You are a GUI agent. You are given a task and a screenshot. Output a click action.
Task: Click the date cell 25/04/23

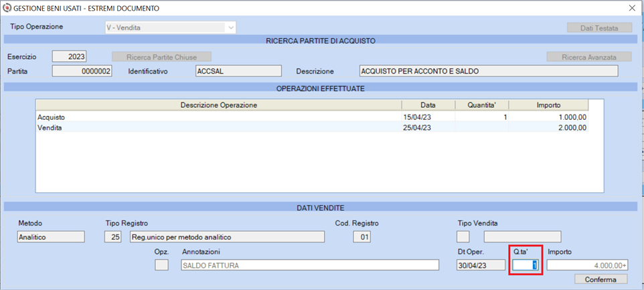coord(428,128)
